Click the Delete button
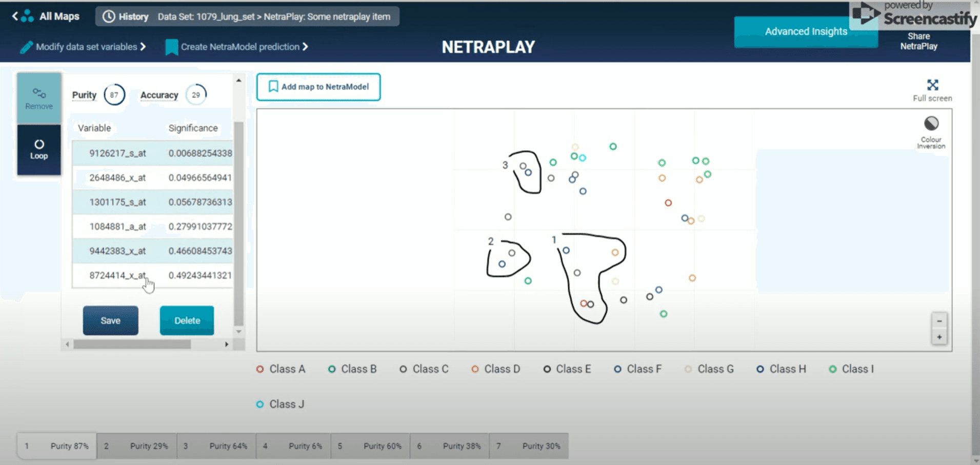The height and width of the screenshot is (465, 980). (187, 320)
